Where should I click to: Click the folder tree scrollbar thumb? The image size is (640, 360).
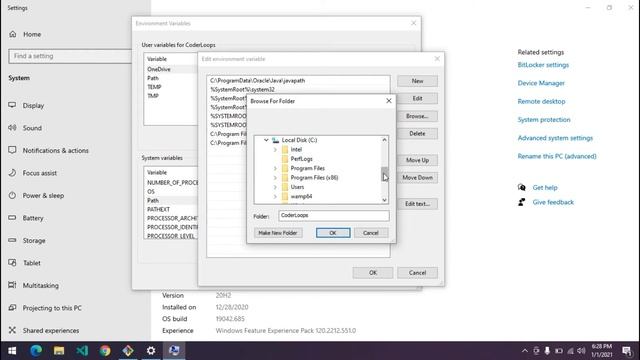[384, 174]
